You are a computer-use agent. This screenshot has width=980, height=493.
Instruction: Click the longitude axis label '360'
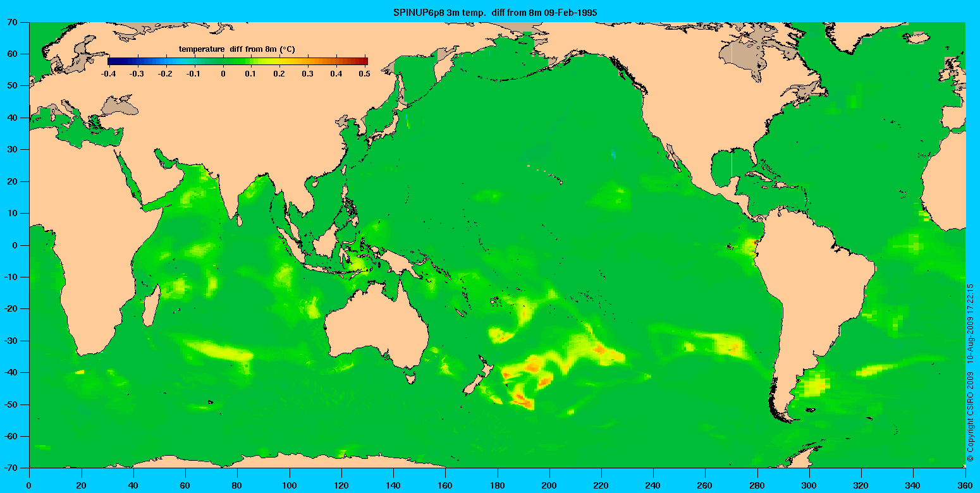point(965,487)
